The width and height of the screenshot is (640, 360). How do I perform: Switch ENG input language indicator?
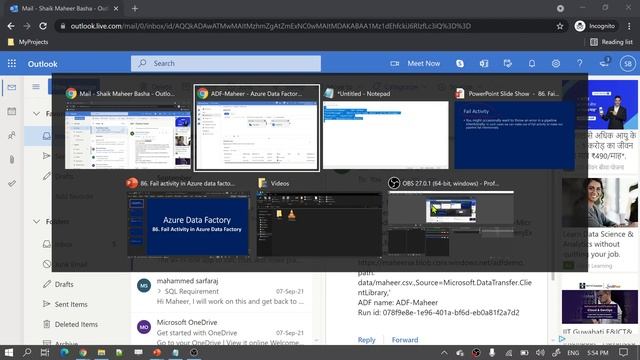pos(573,353)
